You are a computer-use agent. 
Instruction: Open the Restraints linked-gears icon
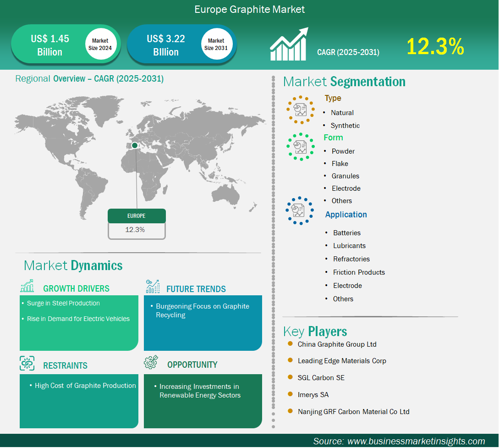pyautogui.click(x=27, y=362)
